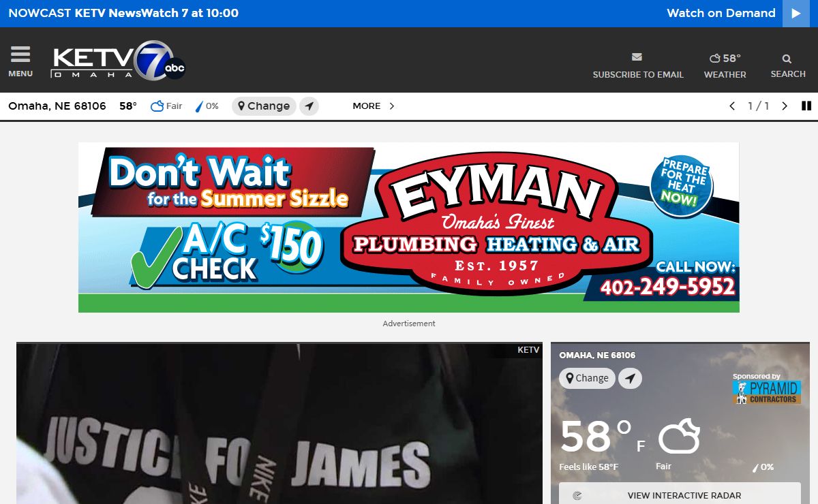818x504 pixels.
Task: Pause the alert ticker rotation
Action: 806,106
